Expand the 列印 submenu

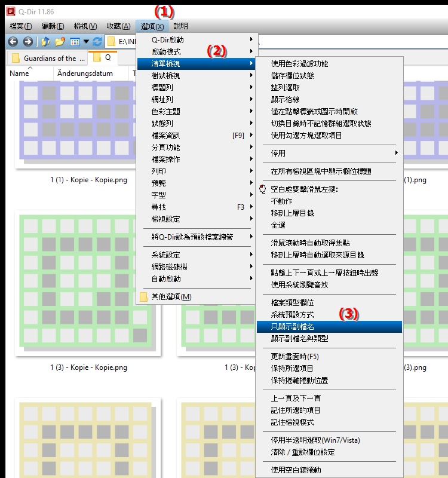[196, 171]
